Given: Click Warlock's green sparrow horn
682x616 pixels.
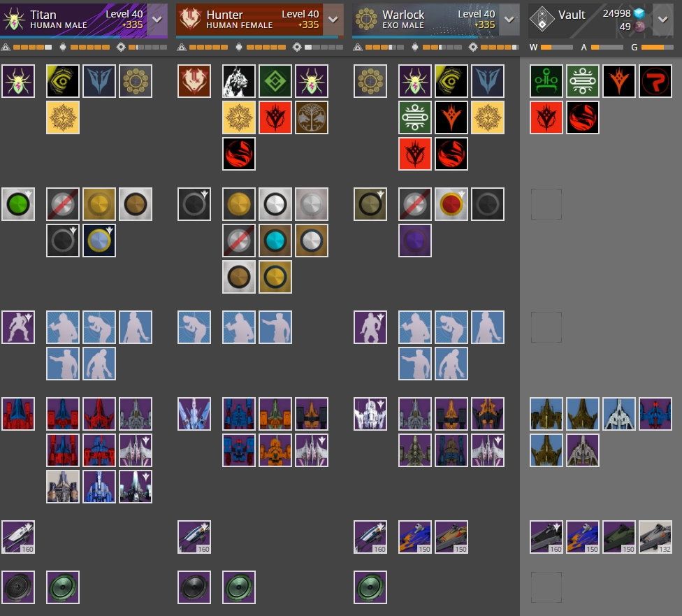Looking at the screenshot, I should (x=370, y=587).
